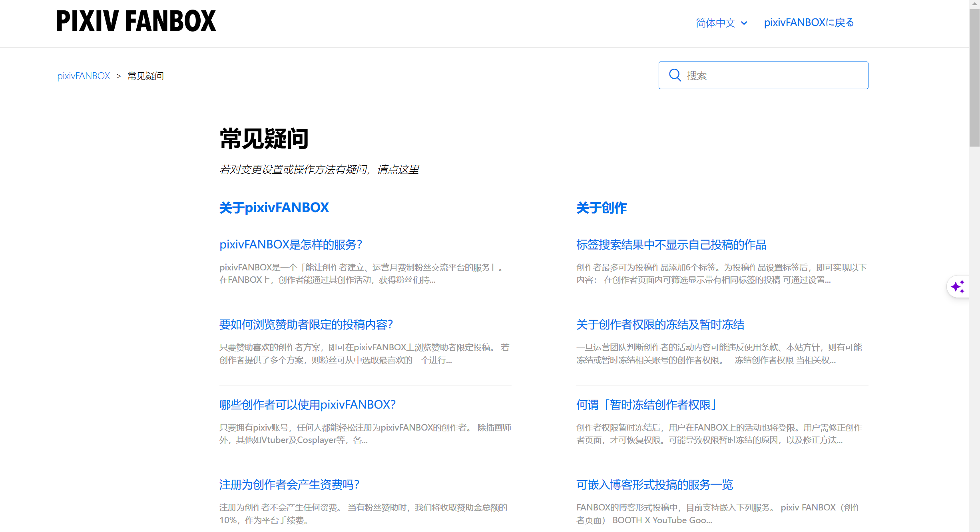This screenshot has height=532, width=980.
Task: Open the purple sparkle assistant widget
Action: tap(958, 287)
